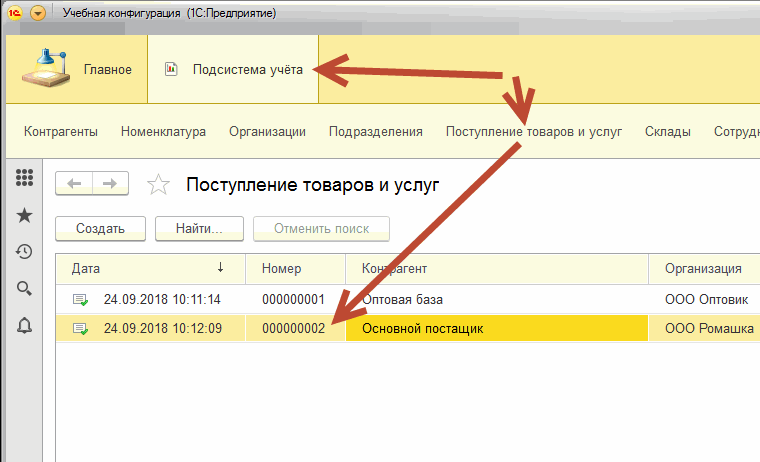This screenshot has height=462, width=760.
Task: Open Favorites star in left sidebar
Action: pos(25,215)
